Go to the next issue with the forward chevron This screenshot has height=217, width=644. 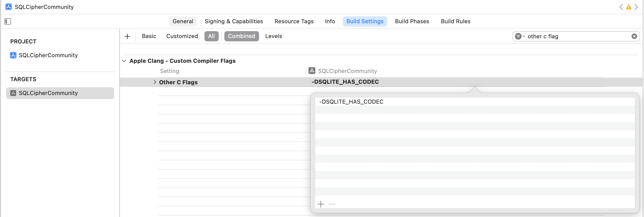[636, 7]
